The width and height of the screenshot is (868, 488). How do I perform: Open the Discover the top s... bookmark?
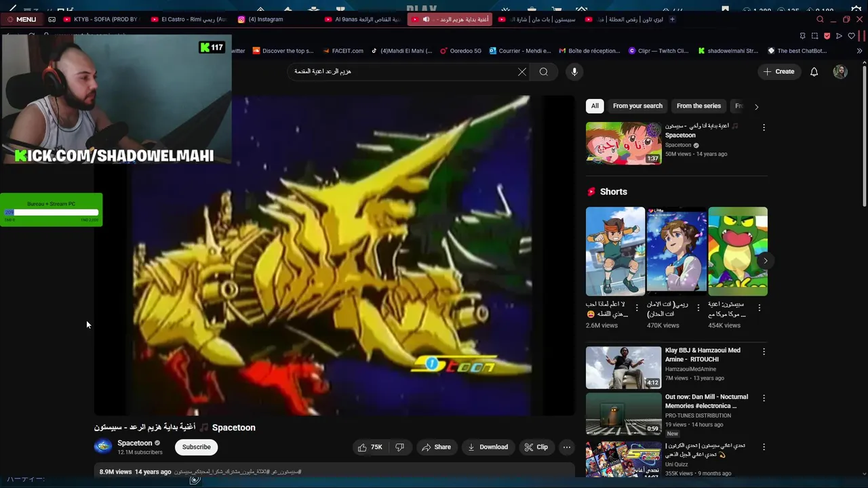tap(283, 51)
